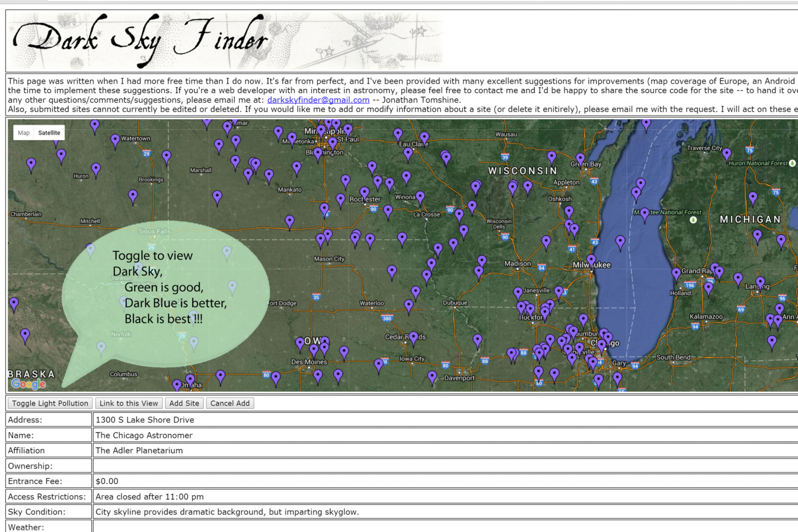Click the purple pin over Milwaukee

(591, 260)
